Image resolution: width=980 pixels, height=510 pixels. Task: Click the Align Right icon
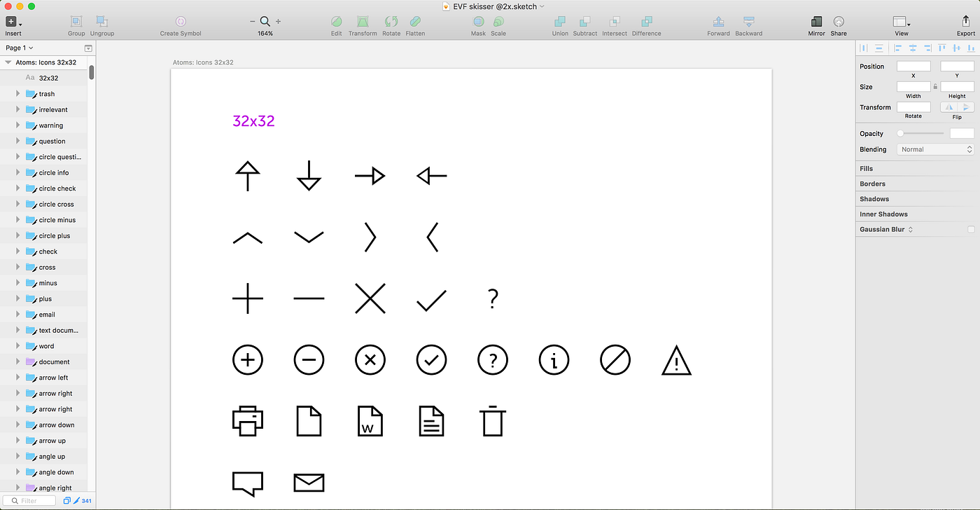(x=927, y=48)
